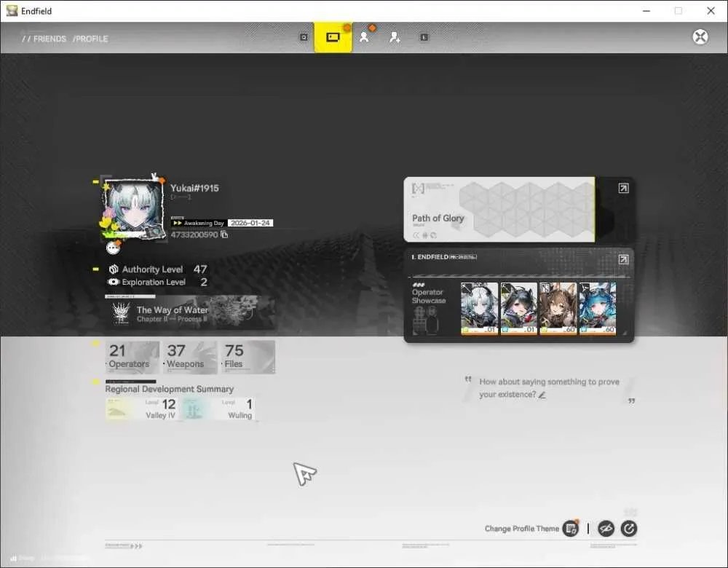The image size is (728, 568).
Task: Select the brown-haired operator in showcase
Action: pyautogui.click(x=558, y=308)
